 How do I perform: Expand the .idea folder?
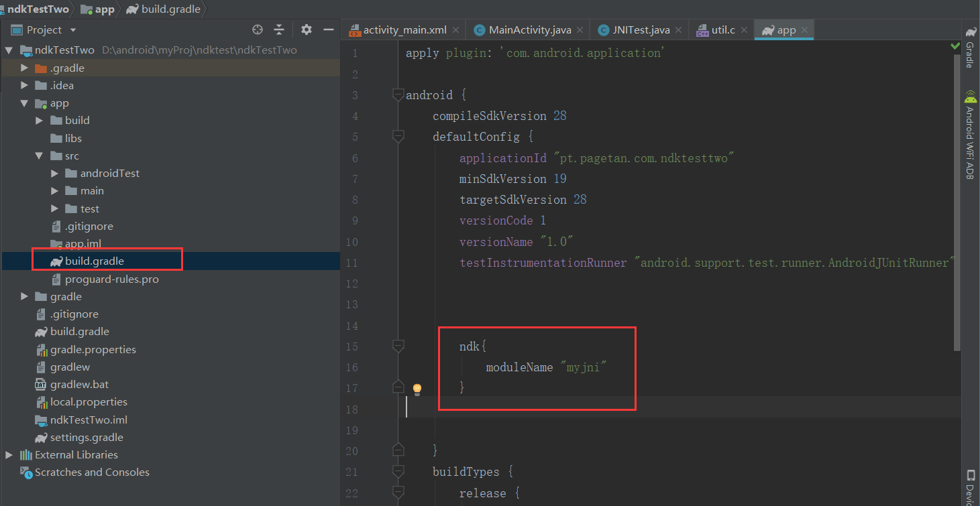click(x=24, y=85)
